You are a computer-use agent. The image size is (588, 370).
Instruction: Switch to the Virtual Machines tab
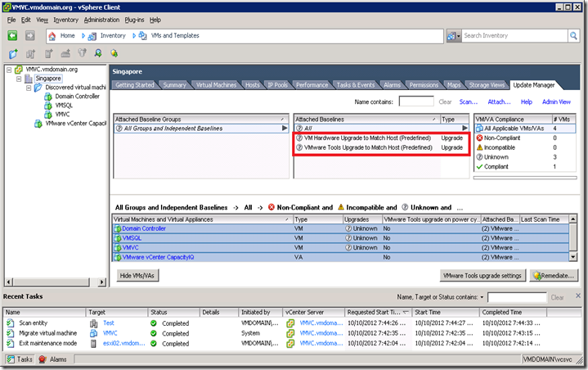click(x=216, y=85)
